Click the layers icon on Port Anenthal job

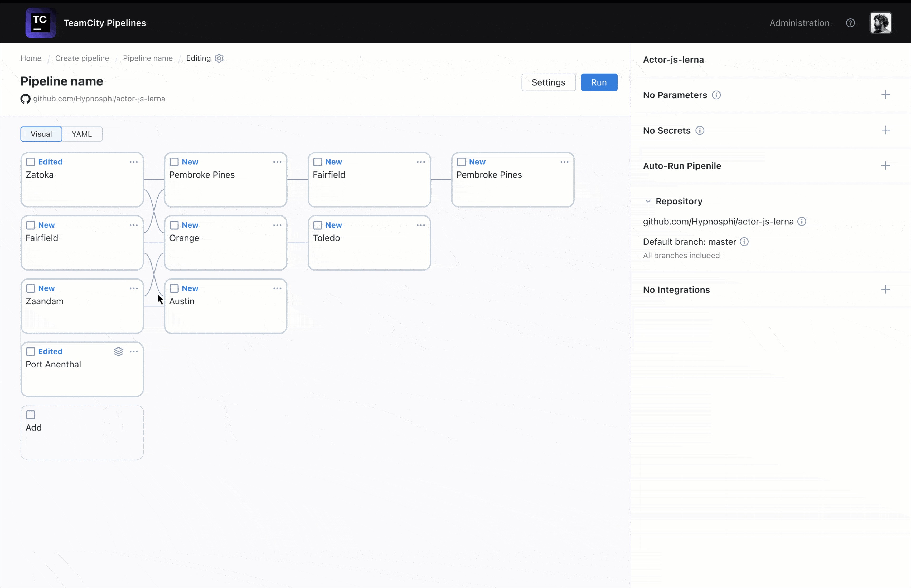[x=118, y=351]
